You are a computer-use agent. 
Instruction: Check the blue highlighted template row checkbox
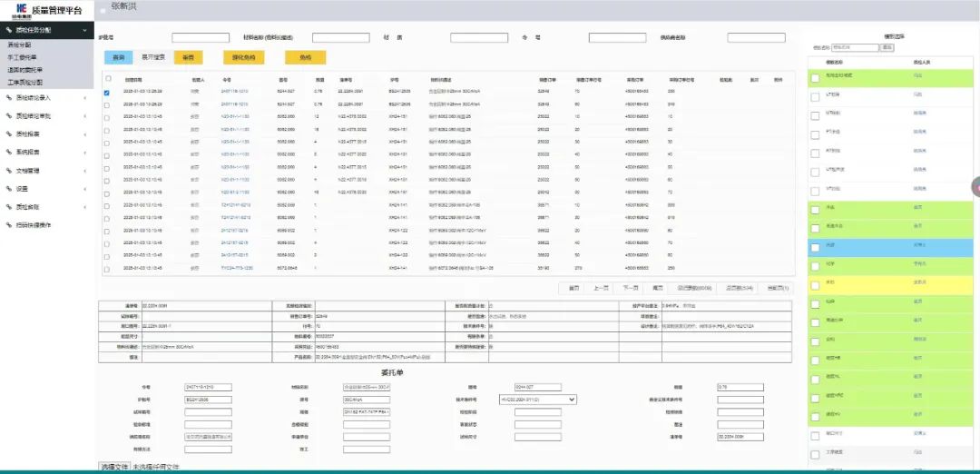pos(816,246)
